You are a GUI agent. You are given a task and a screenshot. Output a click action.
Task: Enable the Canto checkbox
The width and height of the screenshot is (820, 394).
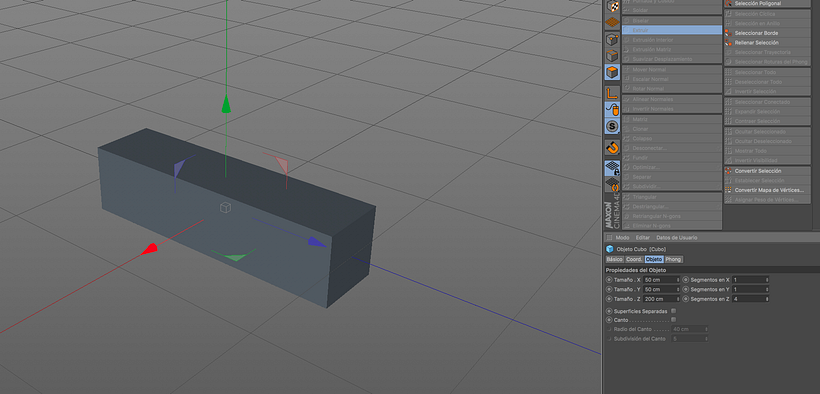(x=674, y=320)
